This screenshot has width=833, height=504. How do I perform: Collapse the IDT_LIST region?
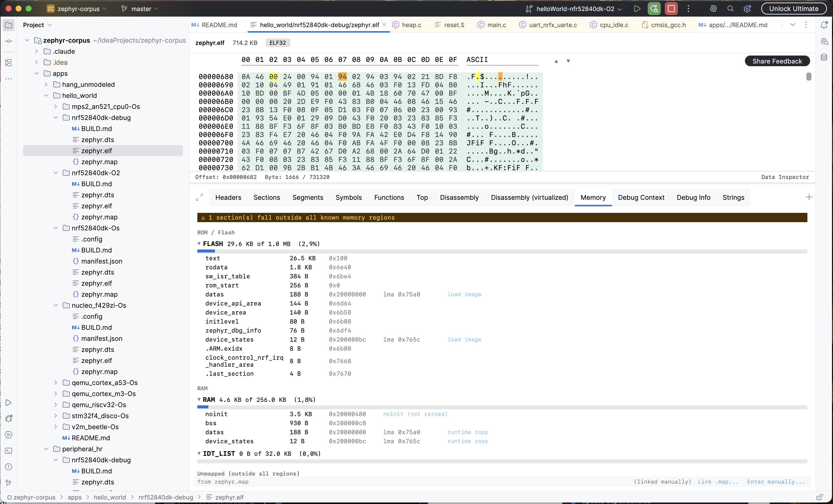click(199, 453)
